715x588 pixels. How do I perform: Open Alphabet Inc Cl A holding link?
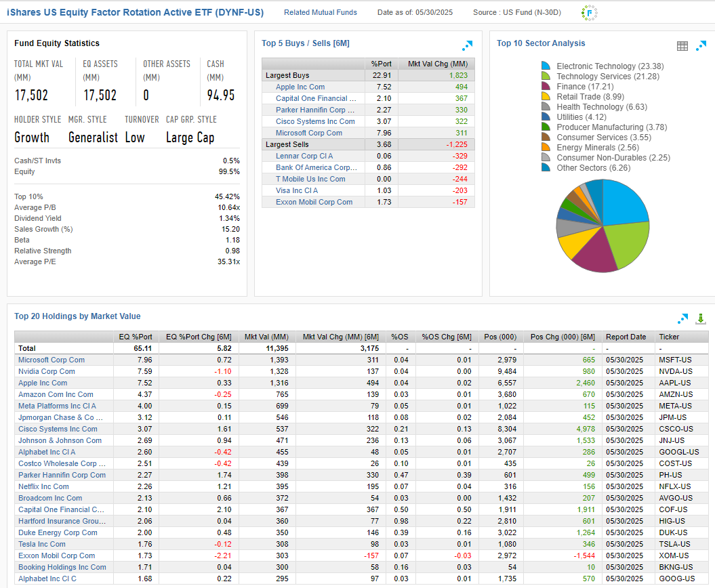47,452
